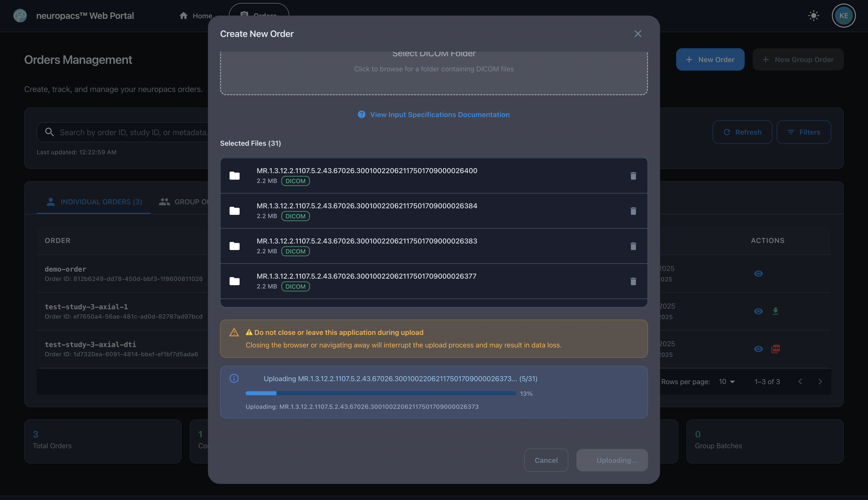Image resolution: width=868 pixels, height=500 pixels.
Task: View test-study-3-axial-dti using eye icon
Action: (x=758, y=349)
